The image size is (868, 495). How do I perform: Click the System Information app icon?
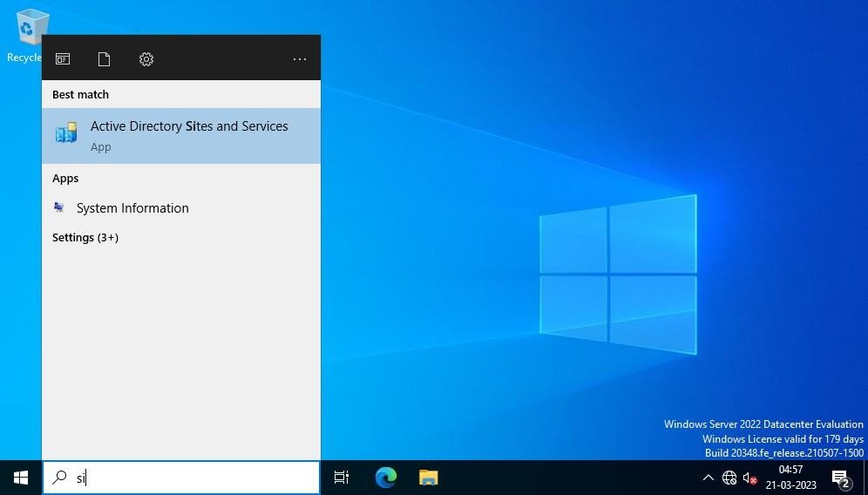pos(58,207)
